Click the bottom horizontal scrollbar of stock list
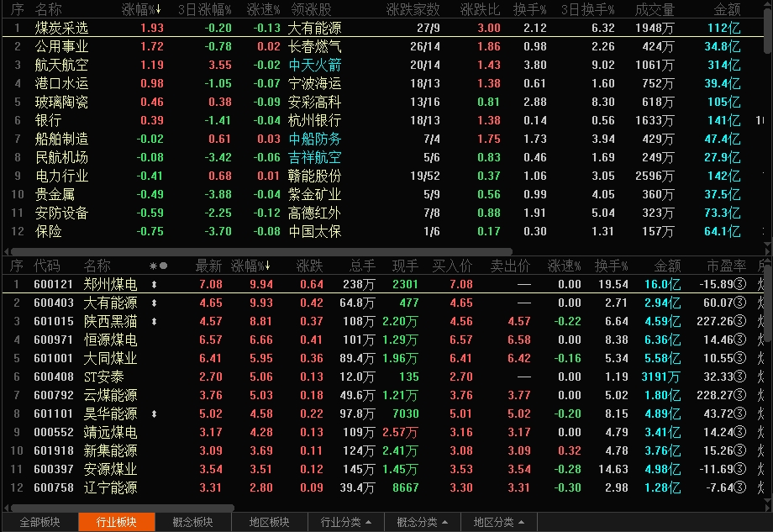The height and width of the screenshot is (532, 773). coord(118,508)
